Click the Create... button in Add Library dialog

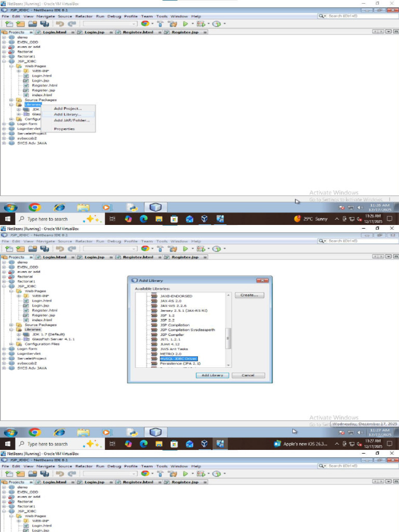tap(249, 295)
